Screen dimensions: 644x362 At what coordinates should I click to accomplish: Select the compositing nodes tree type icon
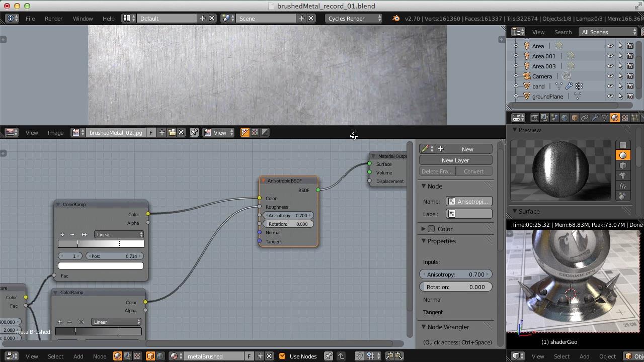click(x=127, y=356)
